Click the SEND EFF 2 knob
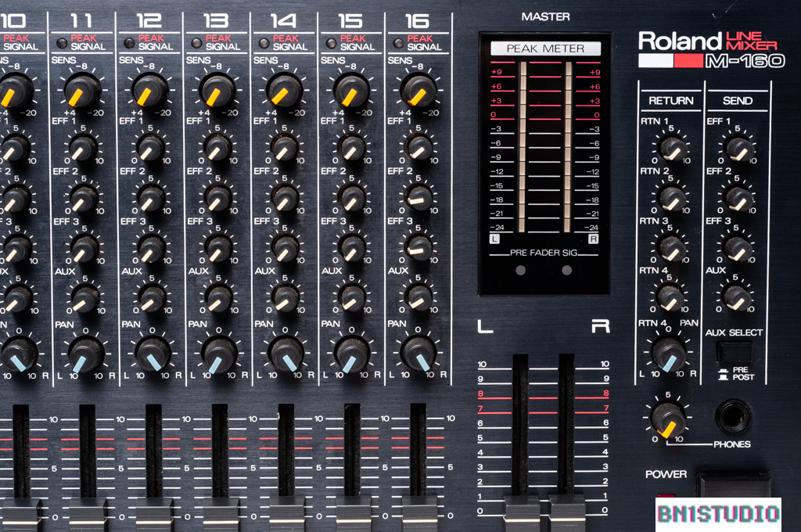 click(x=738, y=198)
